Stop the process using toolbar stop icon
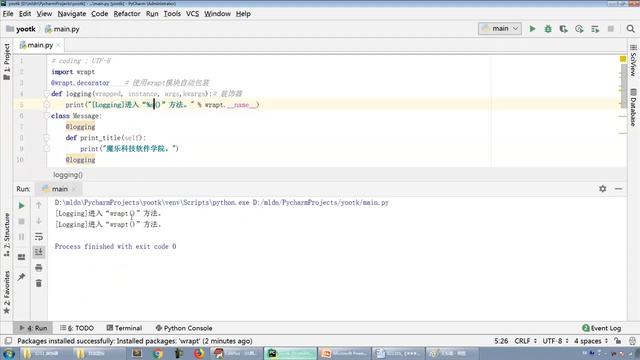Viewport: 640px width, 360px height. pos(611,29)
